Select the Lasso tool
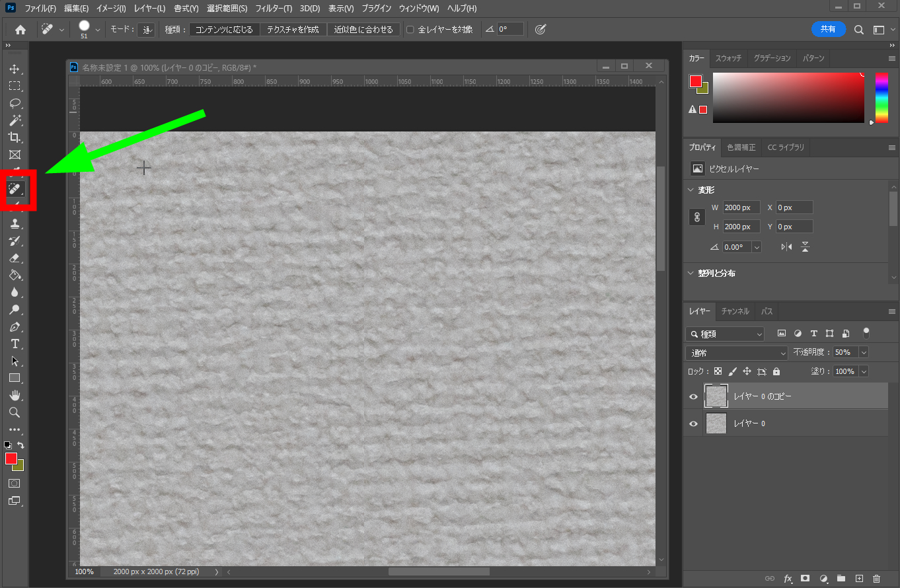900x588 pixels. coord(14,104)
